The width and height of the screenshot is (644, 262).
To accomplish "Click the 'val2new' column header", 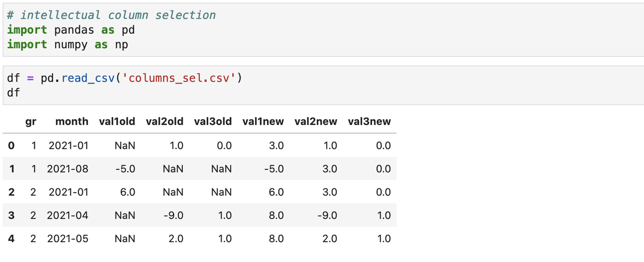I will 316,122.
